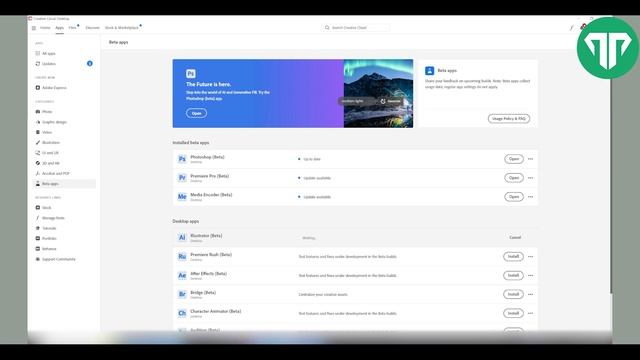Switch to the Home tab
The width and height of the screenshot is (640, 360).
45,28
